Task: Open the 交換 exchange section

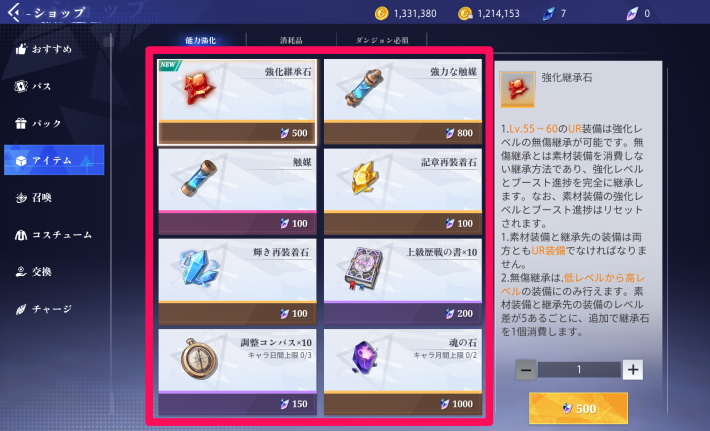Action: click(x=34, y=272)
